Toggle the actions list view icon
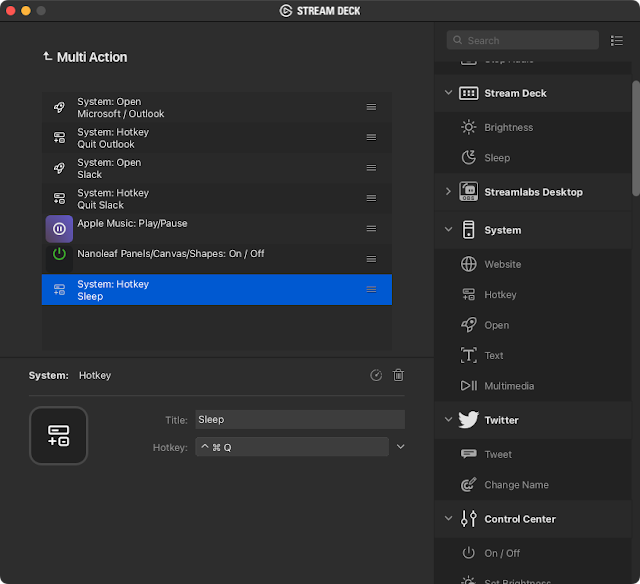640x584 pixels. coord(617,41)
